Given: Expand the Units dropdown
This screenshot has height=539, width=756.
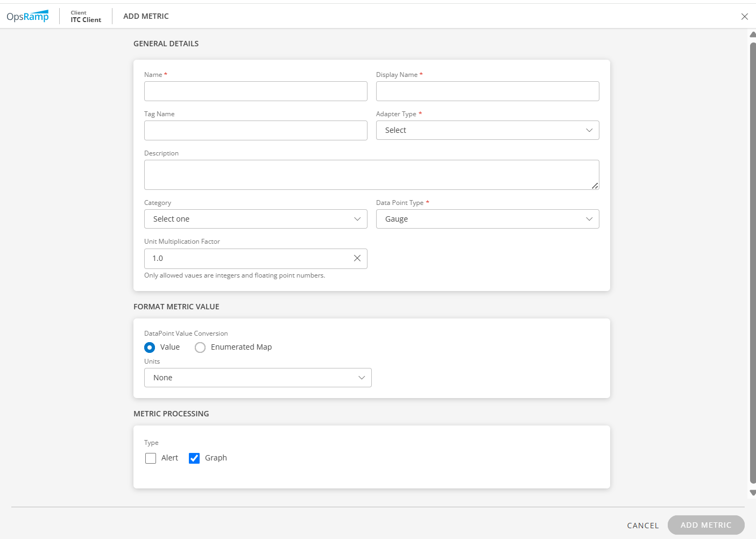Looking at the screenshot, I should (x=258, y=378).
